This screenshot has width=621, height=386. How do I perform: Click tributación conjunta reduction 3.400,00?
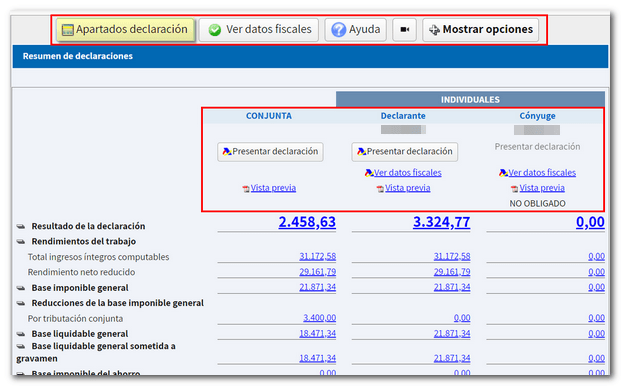[320, 318]
